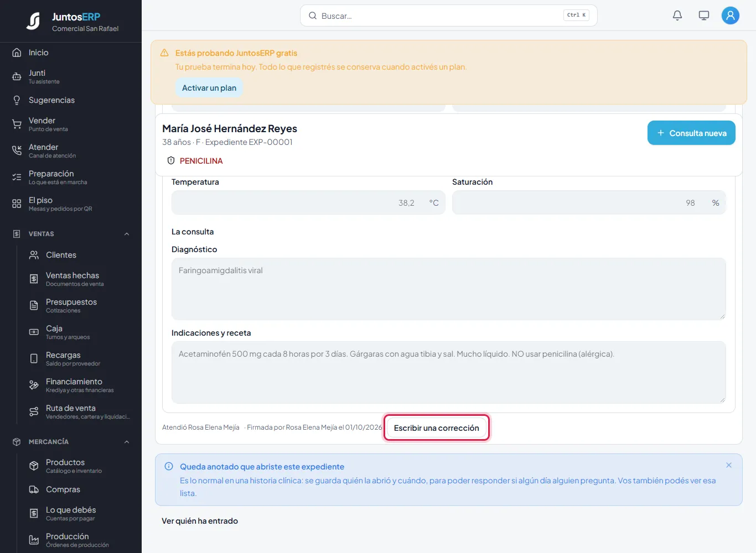The height and width of the screenshot is (553, 756).
Task: Expand Ver quién ha entrado
Action: (x=200, y=521)
